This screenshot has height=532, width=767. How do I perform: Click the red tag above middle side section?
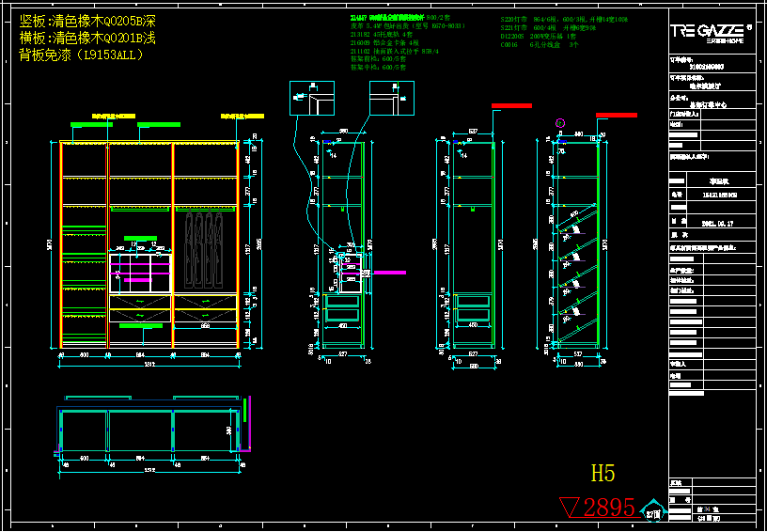coord(511,106)
